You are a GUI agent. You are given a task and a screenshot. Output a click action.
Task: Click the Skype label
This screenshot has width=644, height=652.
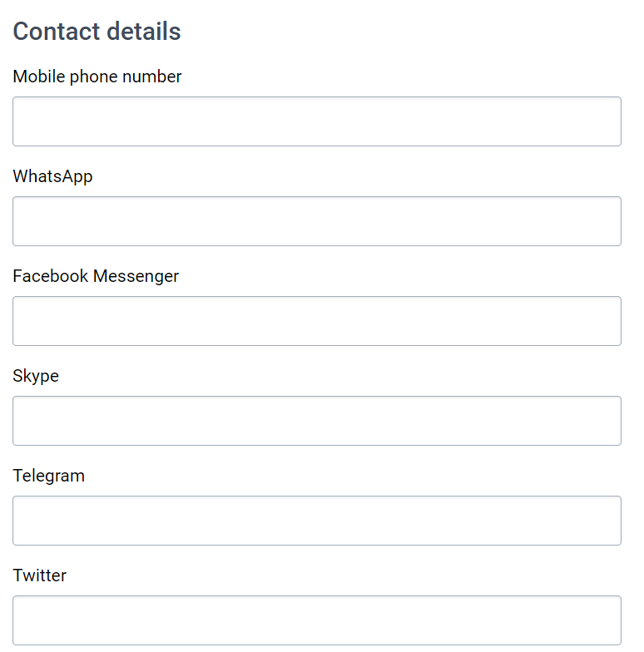(36, 376)
